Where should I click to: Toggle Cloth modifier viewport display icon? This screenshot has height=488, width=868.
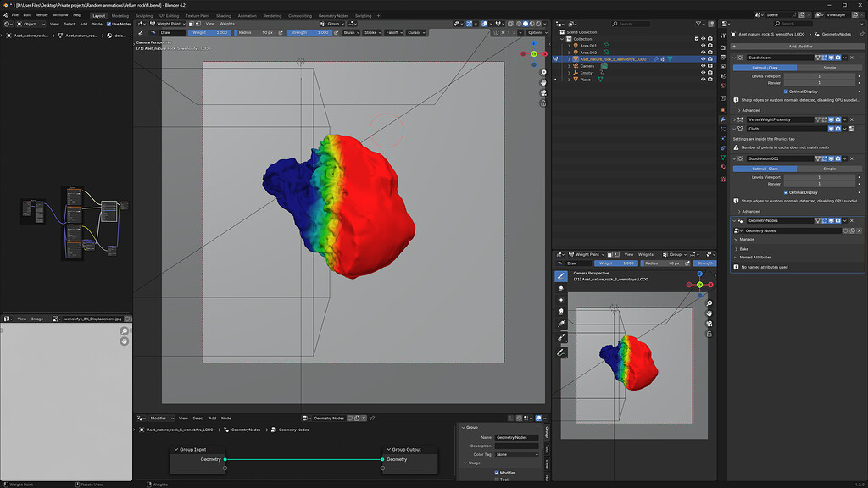(831, 129)
